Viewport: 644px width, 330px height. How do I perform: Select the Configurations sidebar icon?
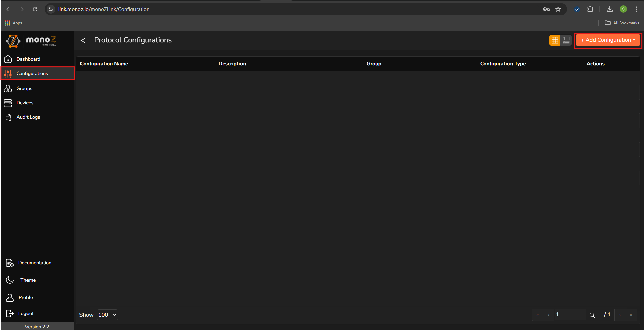(x=8, y=74)
